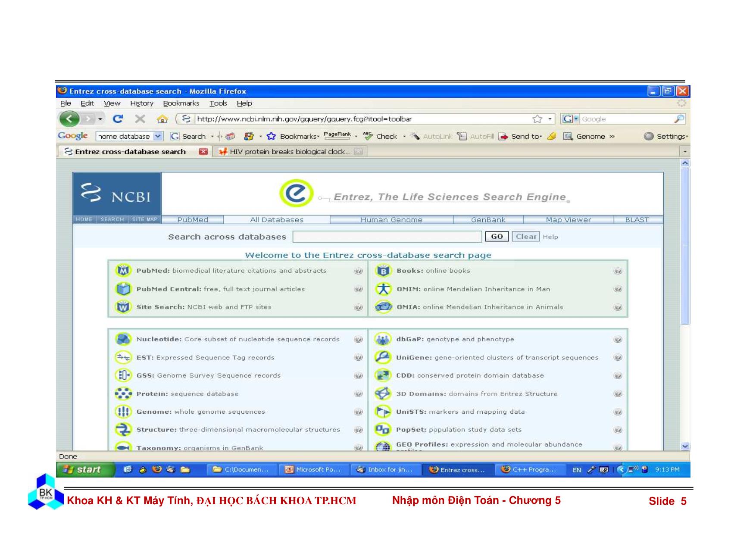The height and width of the screenshot is (534, 756).
Task: Expand the spell Check dropdown arrow
Action: (404, 136)
